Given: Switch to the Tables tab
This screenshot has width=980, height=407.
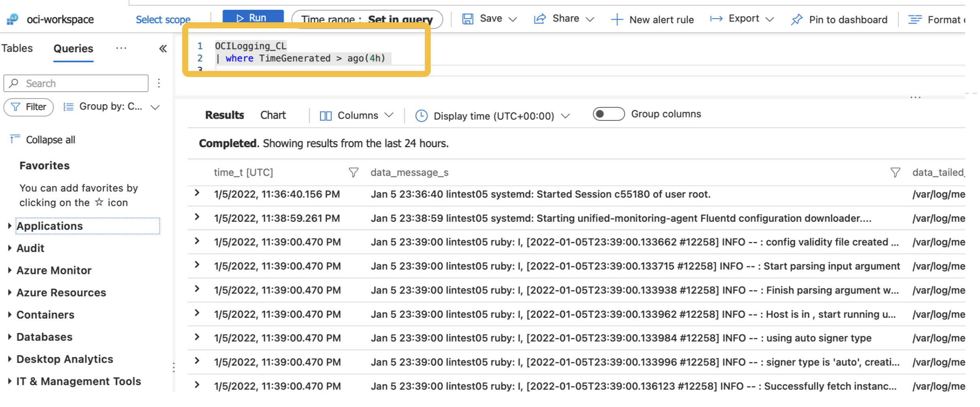Looking at the screenshot, I should coord(17,48).
